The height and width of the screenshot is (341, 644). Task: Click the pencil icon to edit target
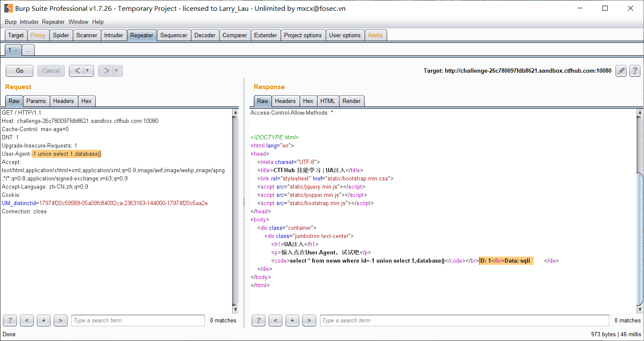point(621,71)
